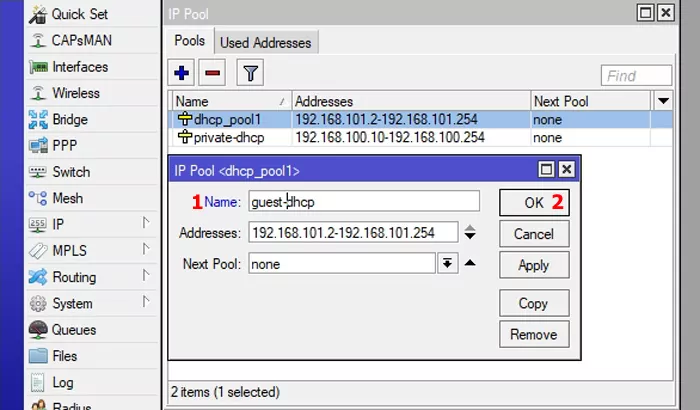Image resolution: width=700 pixels, height=410 pixels.
Task: Select Bridge from the left menu
Action: click(x=70, y=119)
